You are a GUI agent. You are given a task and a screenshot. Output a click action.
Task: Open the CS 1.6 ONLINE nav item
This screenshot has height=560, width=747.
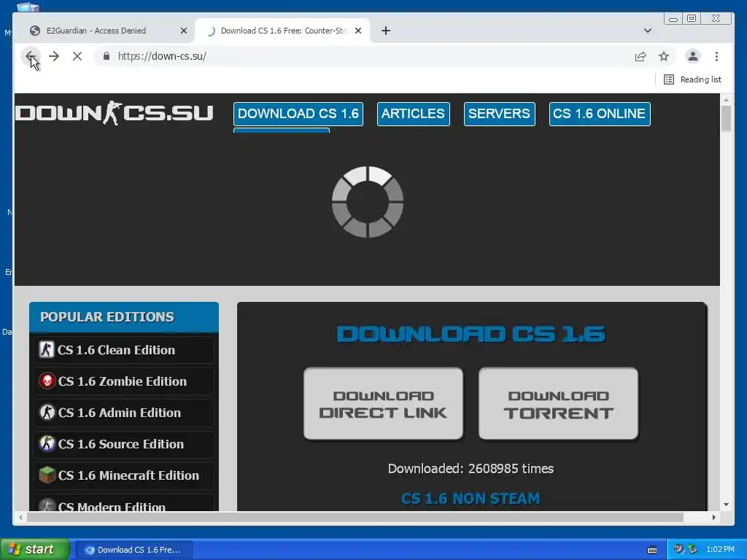[600, 114]
